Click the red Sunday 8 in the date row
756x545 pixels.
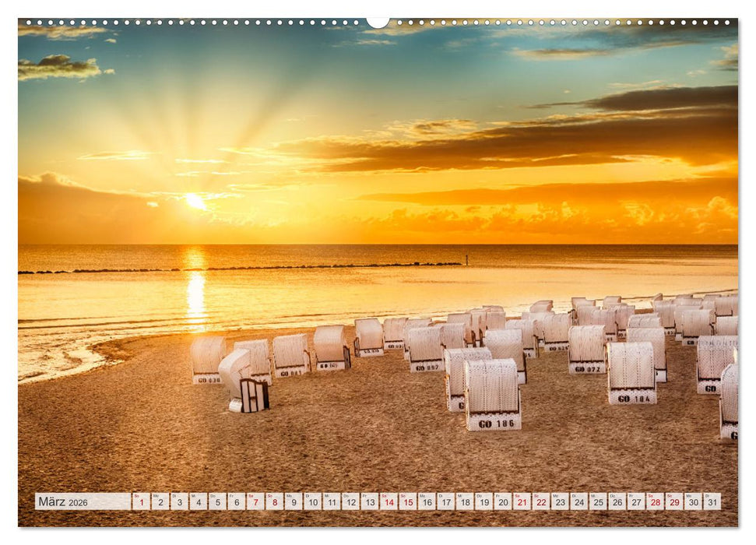pyautogui.click(x=274, y=502)
